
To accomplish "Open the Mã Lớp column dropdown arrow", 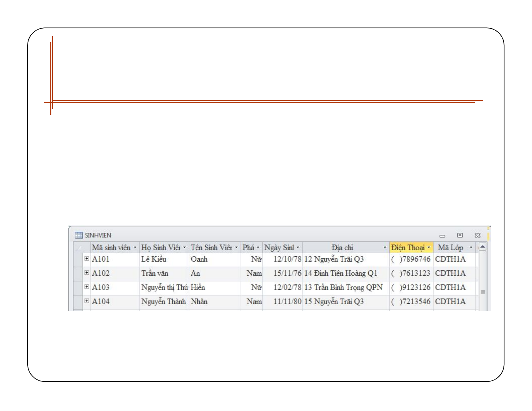I will [471, 248].
